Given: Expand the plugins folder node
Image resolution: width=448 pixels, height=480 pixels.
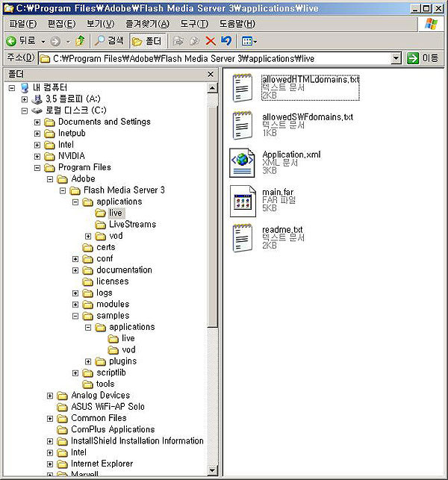Looking at the screenshot, I should (x=88, y=362).
